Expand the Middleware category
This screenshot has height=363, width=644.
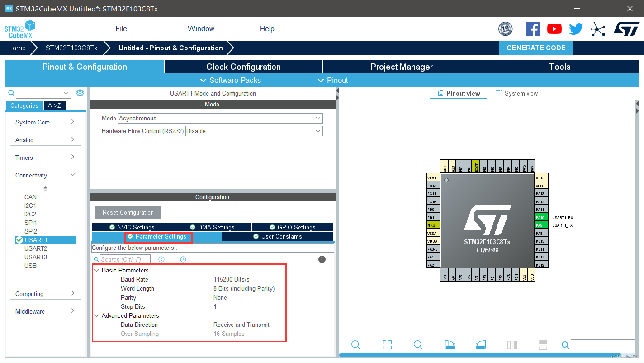click(x=45, y=311)
